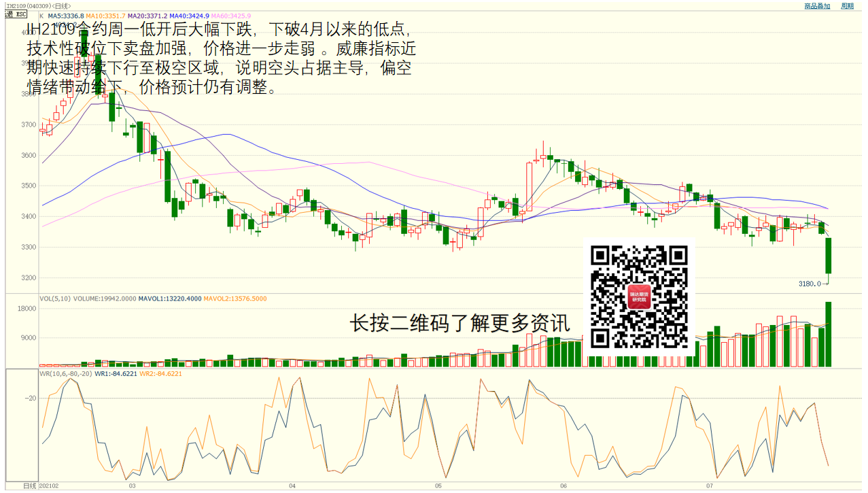This screenshot has width=868, height=493.
Task: Click the pink MA60 indicator value
Action: click(231, 16)
